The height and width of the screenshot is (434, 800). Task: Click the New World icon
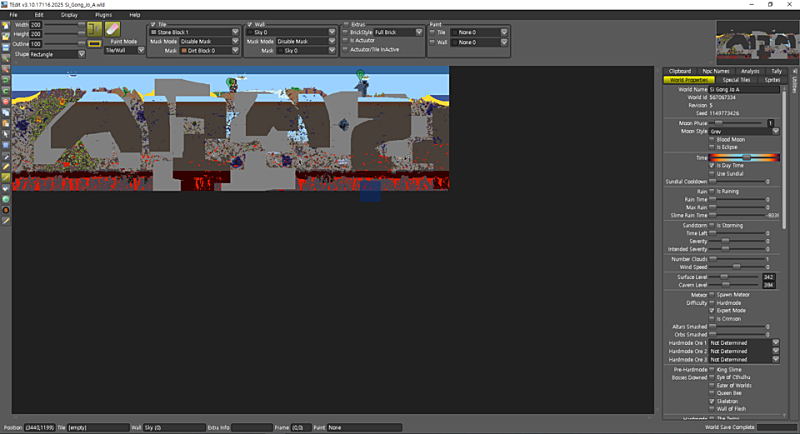click(6, 25)
